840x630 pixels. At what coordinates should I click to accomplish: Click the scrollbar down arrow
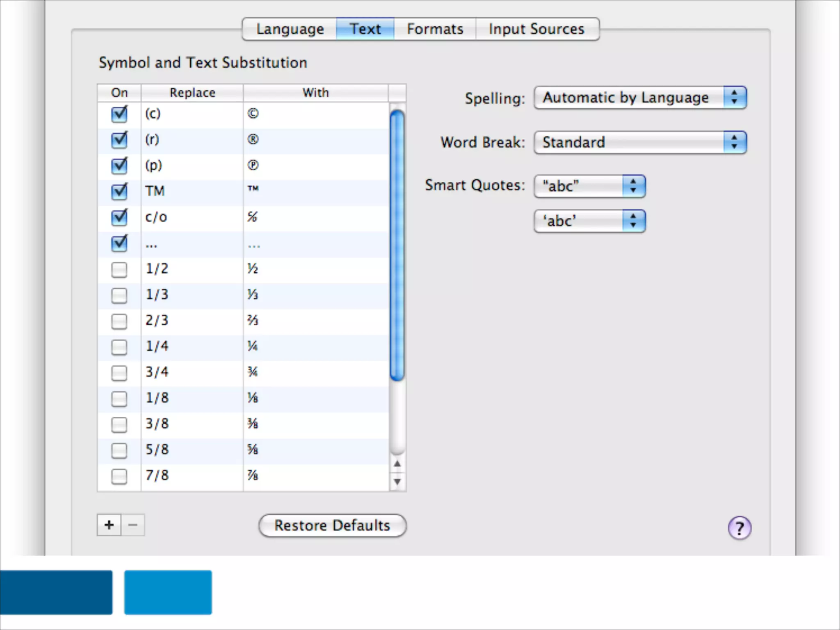[x=397, y=482]
